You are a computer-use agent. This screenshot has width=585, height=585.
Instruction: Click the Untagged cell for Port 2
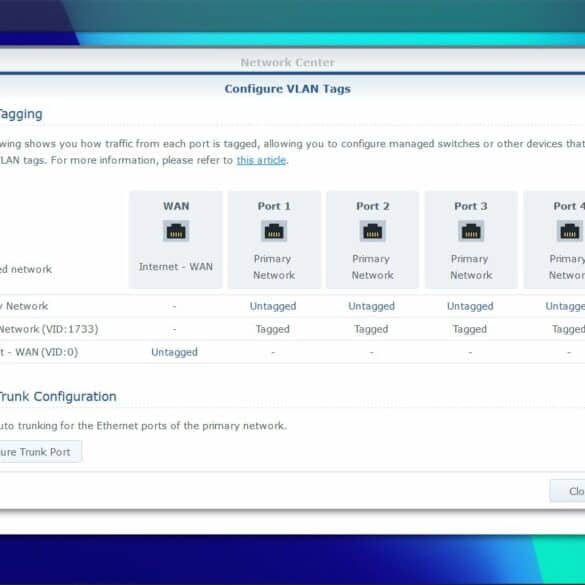coord(371,306)
